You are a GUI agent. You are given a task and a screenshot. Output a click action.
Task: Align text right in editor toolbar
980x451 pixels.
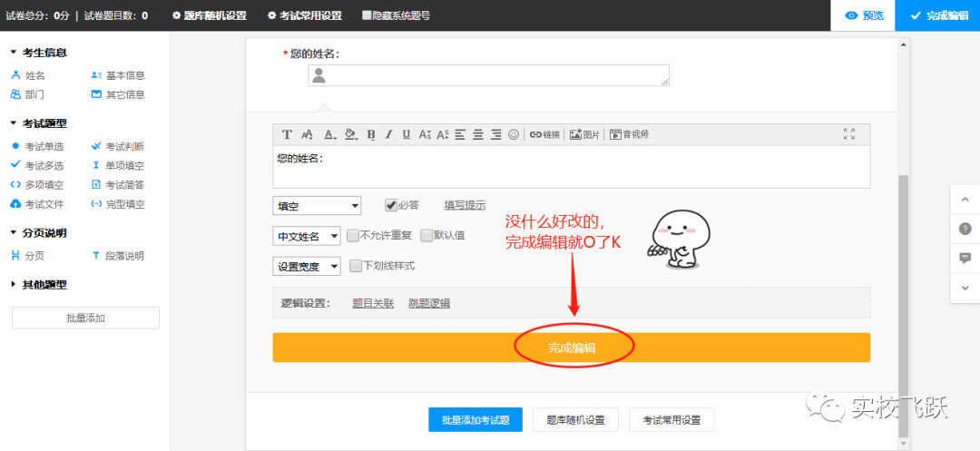click(496, 134)
